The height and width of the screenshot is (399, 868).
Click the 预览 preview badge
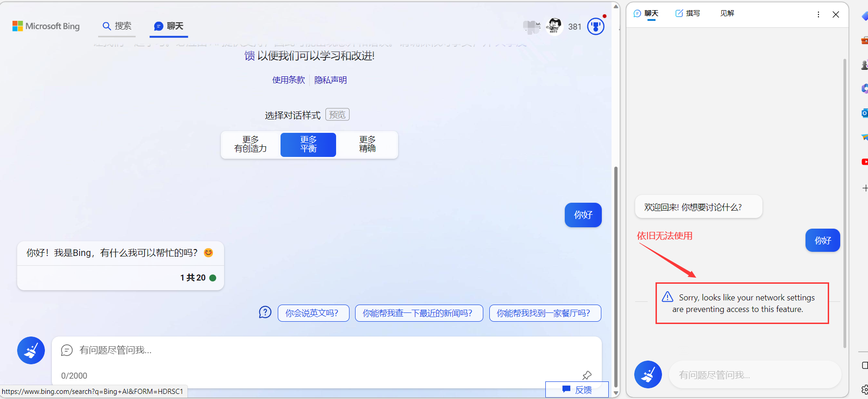pyautogui.click(x=337, y=114)
